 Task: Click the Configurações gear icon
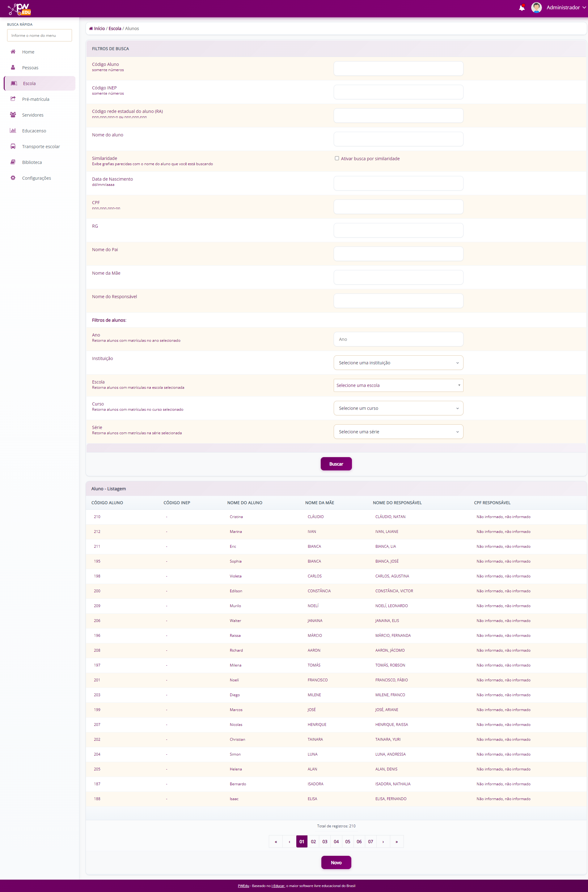click(13, 178)
